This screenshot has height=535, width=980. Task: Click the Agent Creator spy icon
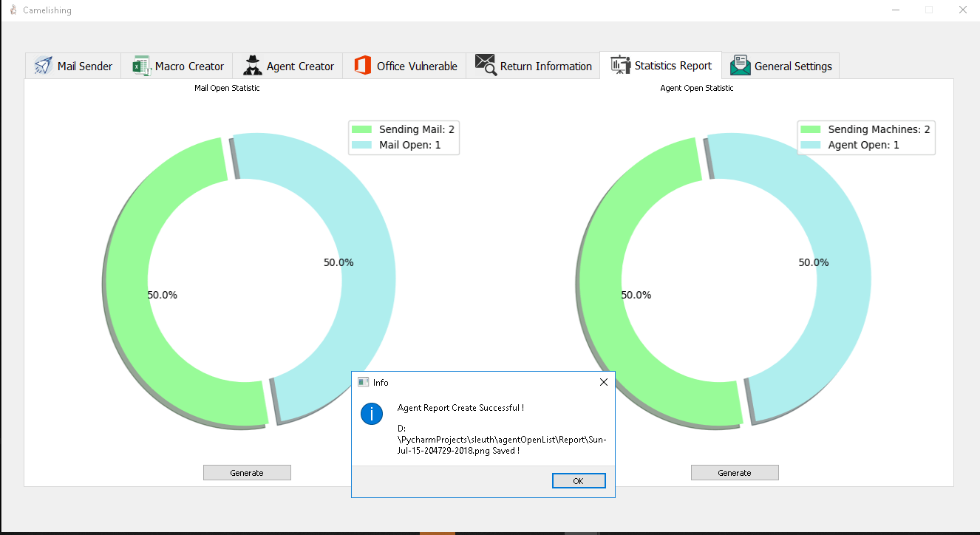[253, 66]
